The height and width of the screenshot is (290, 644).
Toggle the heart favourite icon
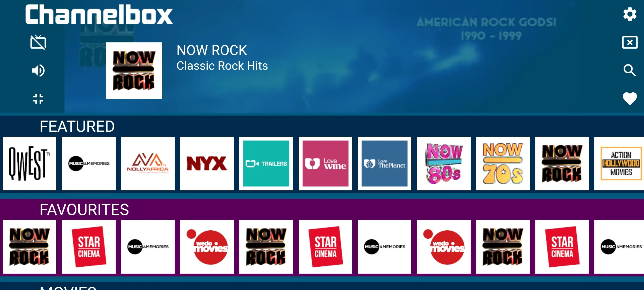point(630,99)
